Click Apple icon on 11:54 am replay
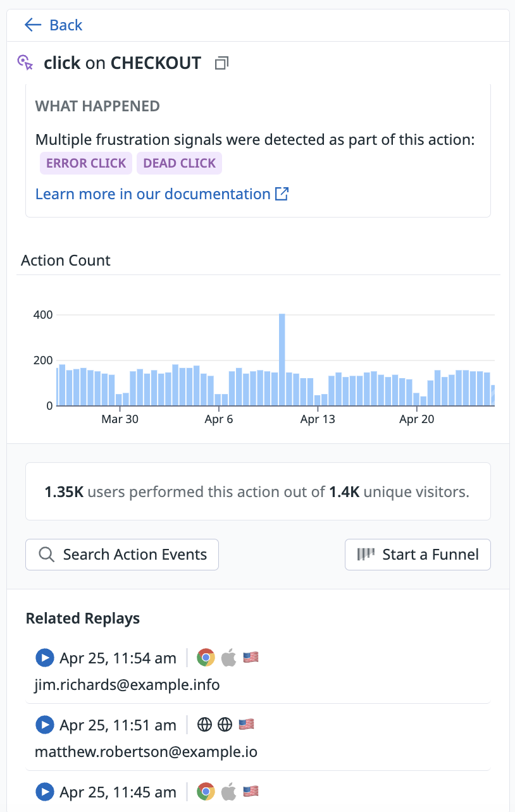515x812 pixels. pyautogui.click(x=228, y=658)
